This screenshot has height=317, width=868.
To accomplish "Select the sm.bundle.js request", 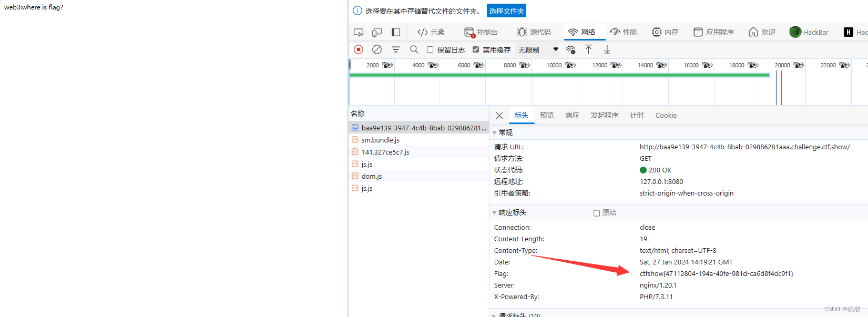I will click(419, 140).
